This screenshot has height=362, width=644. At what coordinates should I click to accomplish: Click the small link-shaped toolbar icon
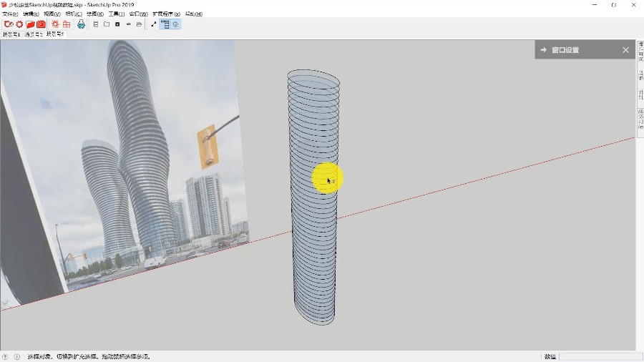coord(129,24)
